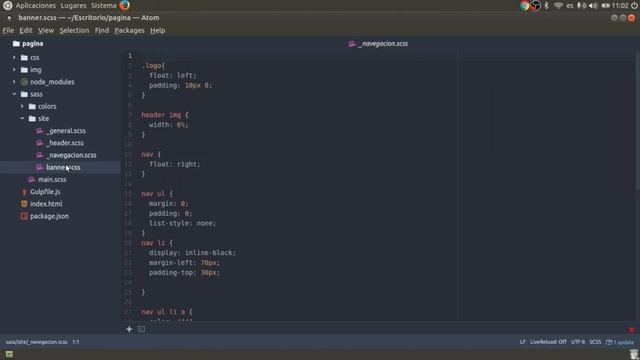Click the Chrome tray icon

pos(524,5)
